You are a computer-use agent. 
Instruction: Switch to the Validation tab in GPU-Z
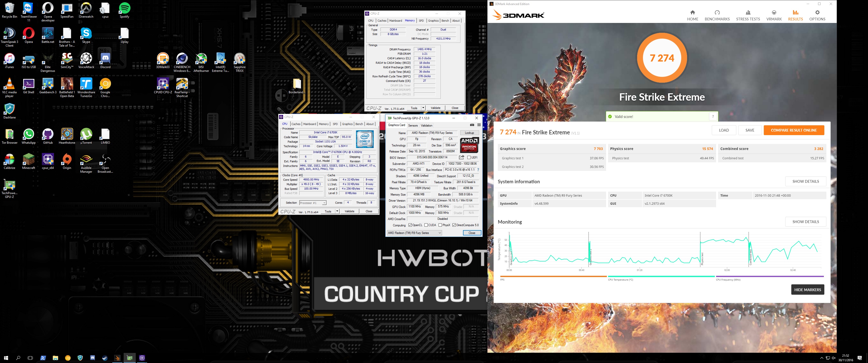[426, 125]
